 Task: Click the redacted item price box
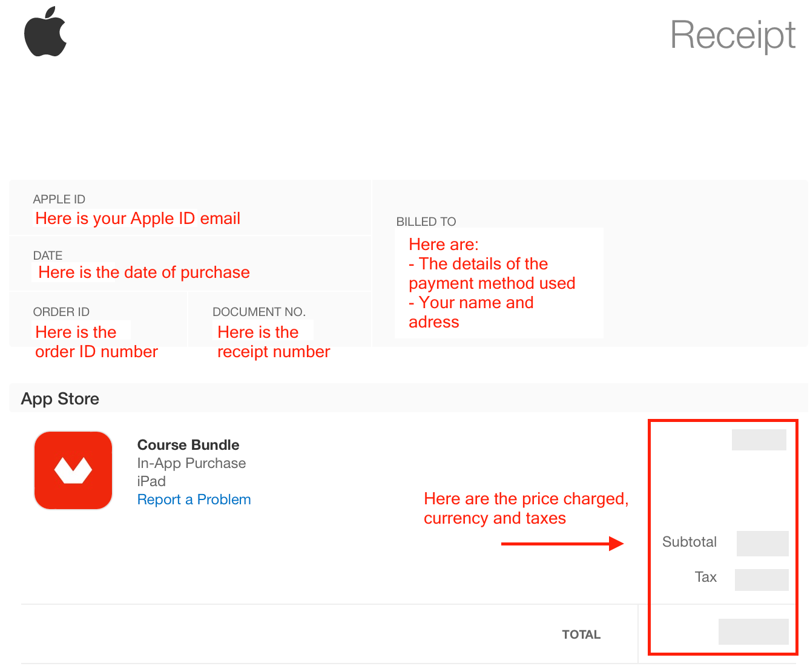point(759,440)
